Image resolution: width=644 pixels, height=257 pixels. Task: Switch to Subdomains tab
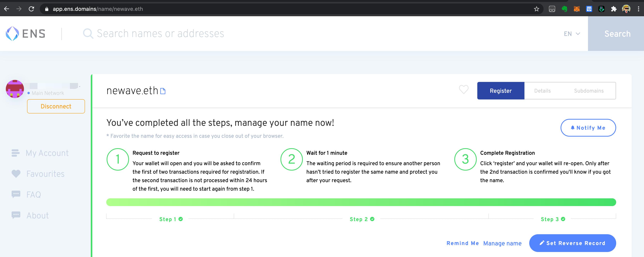[589, 91]
